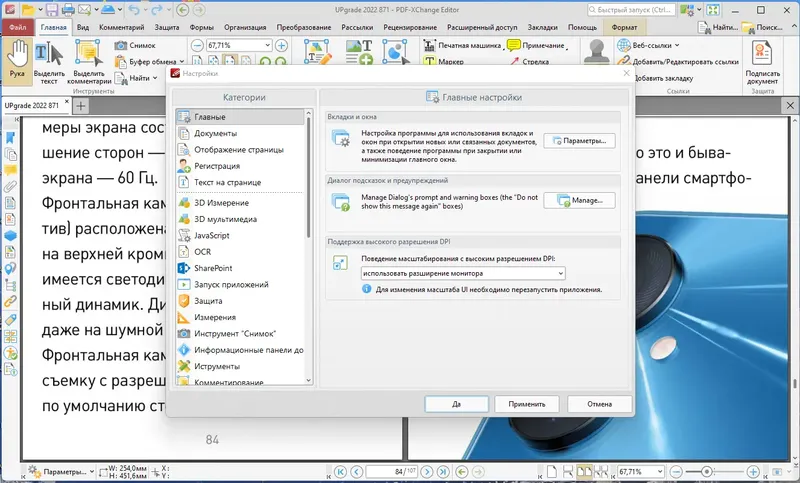Viewport: 800px width, 483px height.
Task: Select the Hand (Рука) tool
Action: [17, 60]
